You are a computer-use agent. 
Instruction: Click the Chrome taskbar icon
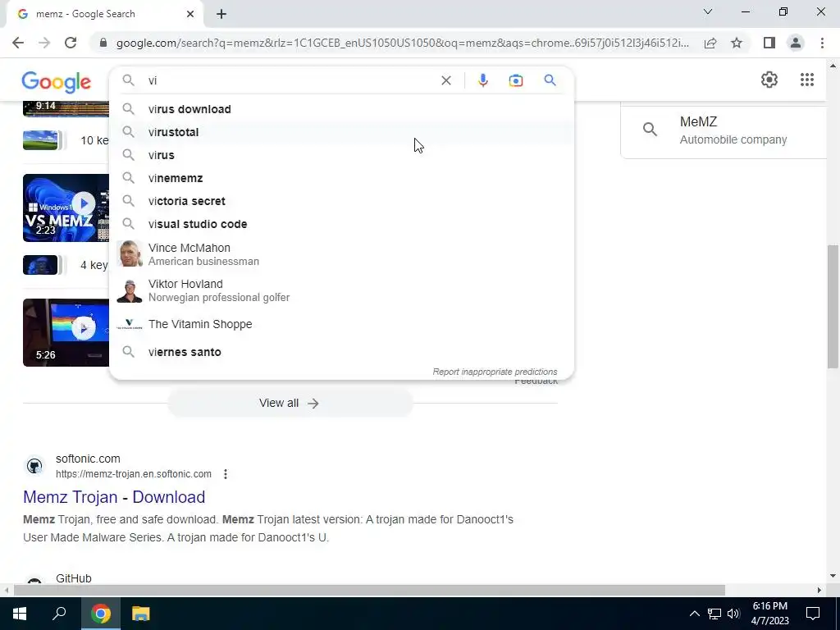(x=101, y=614)
